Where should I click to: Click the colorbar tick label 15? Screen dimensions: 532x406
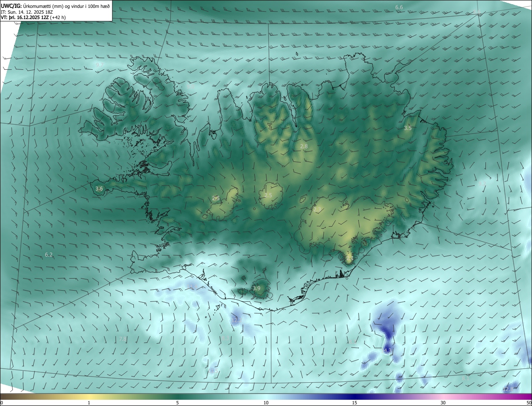[355, 403]
